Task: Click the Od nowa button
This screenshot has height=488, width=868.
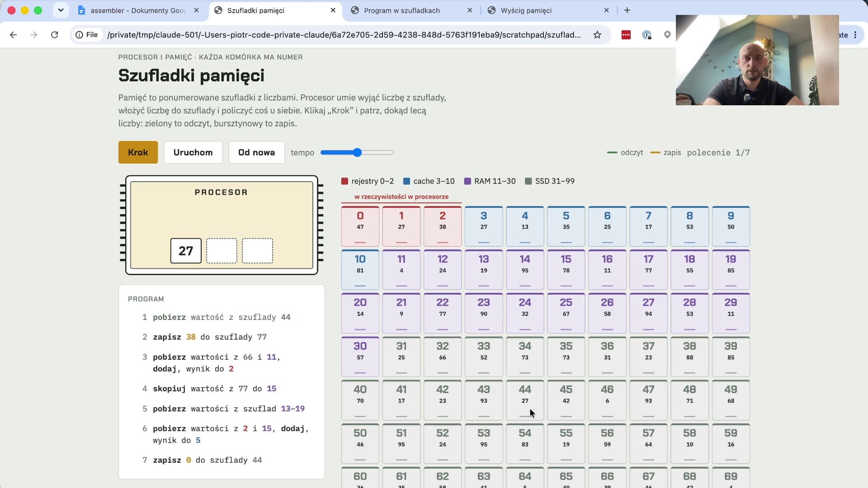Action: [256, 152]
